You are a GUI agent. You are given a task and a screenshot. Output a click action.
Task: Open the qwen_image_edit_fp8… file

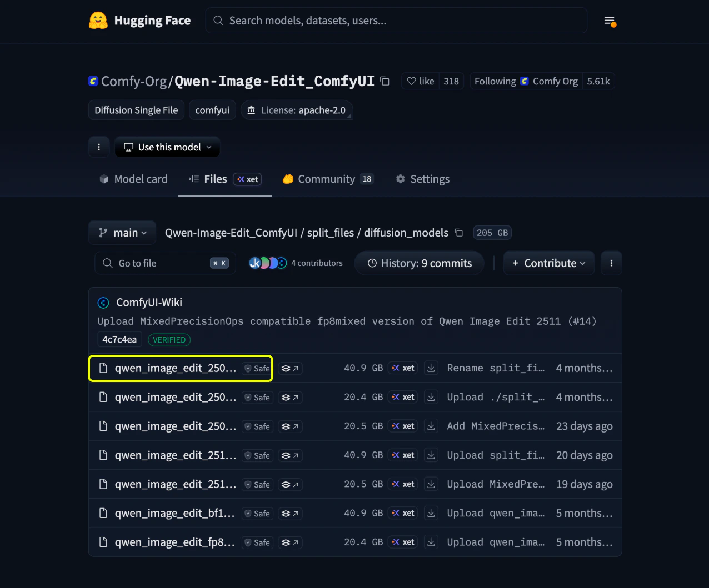174,542
